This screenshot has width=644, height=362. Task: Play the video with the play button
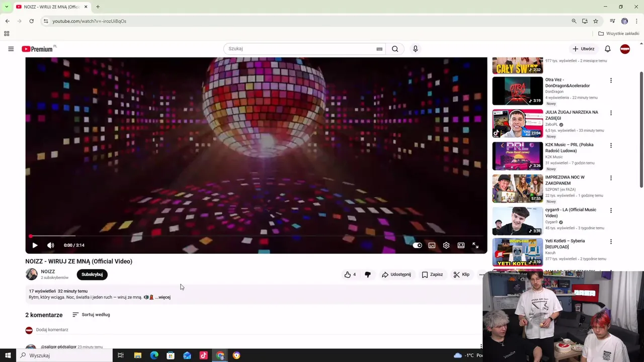point(35,245)
